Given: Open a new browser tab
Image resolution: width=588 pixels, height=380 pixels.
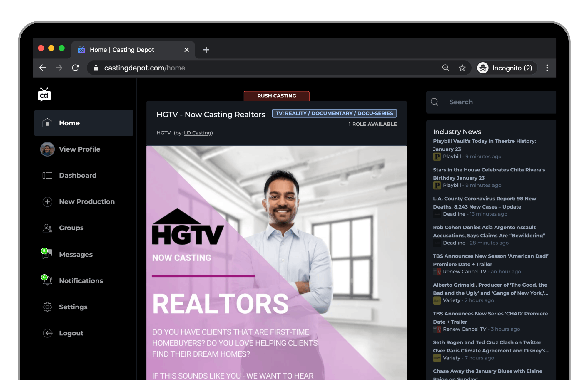Looking at the screenshot, I should 206,50.
